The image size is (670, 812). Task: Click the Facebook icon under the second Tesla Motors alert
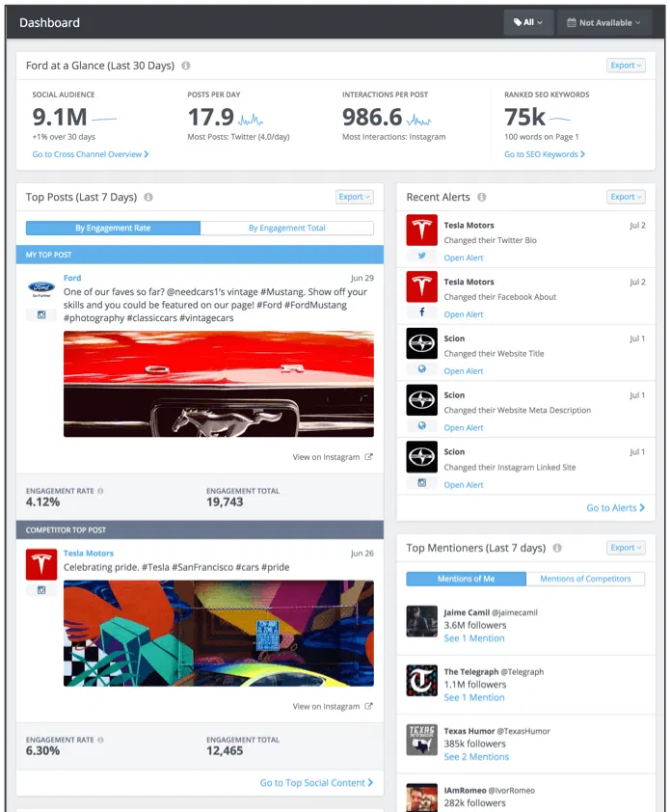pos(420,313)
